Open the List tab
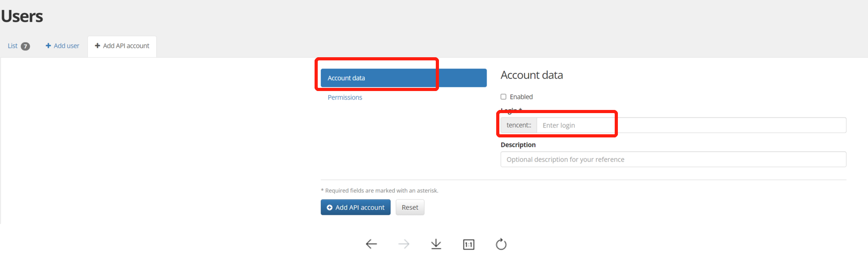The height and width of the screenshot is (260, 868). [13, 46]
